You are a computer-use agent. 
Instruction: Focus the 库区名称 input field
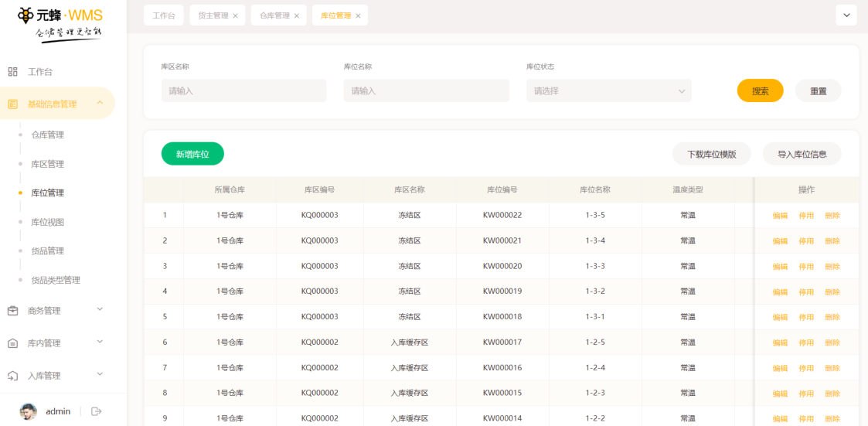click(x=244, y=91)
